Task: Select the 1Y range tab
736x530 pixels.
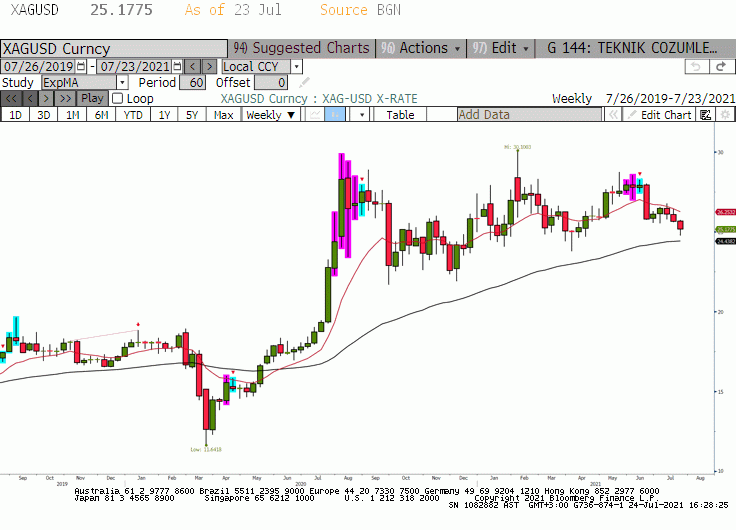Action: coord(164,115)
